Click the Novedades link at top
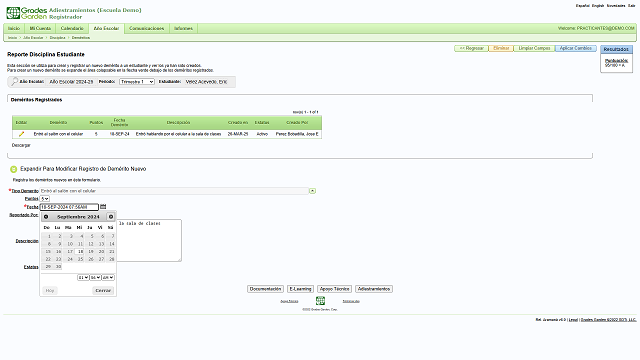The width and height of the screenshot is (640, 360). pyautogui.click(x=616, y=6)
